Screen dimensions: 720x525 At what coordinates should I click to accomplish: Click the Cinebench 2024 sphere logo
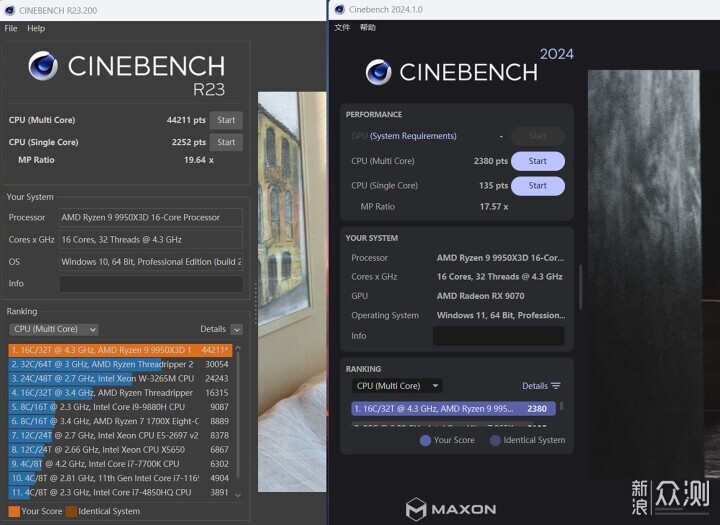pyautogui.click(x=379, y=72)
